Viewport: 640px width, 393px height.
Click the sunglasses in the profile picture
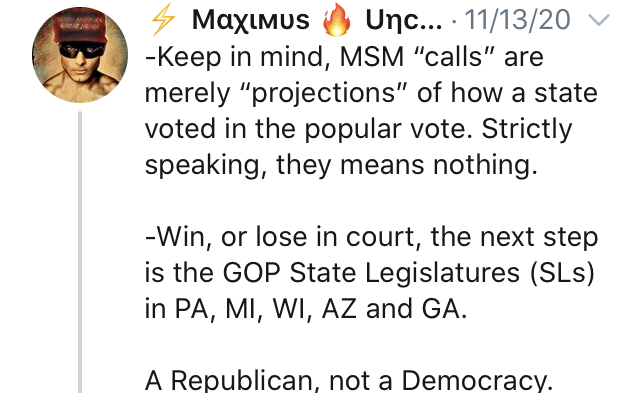coord(82,50)
